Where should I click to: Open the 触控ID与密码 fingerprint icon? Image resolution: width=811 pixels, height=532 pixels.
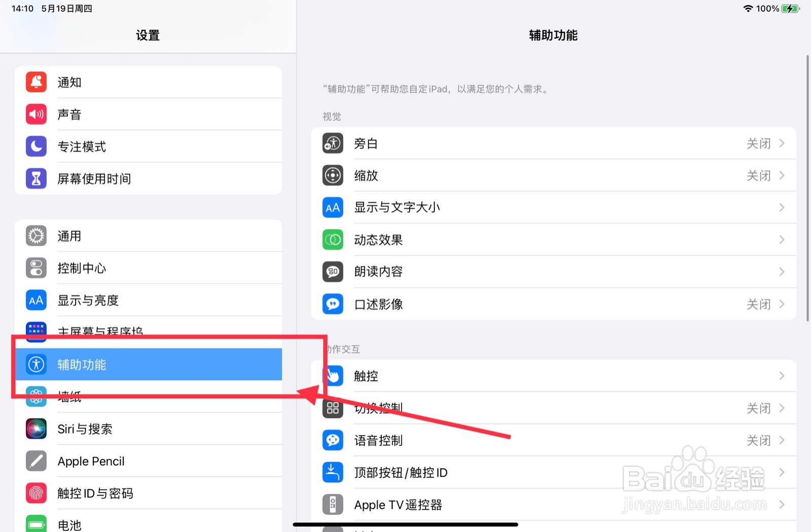click(36, 493)
